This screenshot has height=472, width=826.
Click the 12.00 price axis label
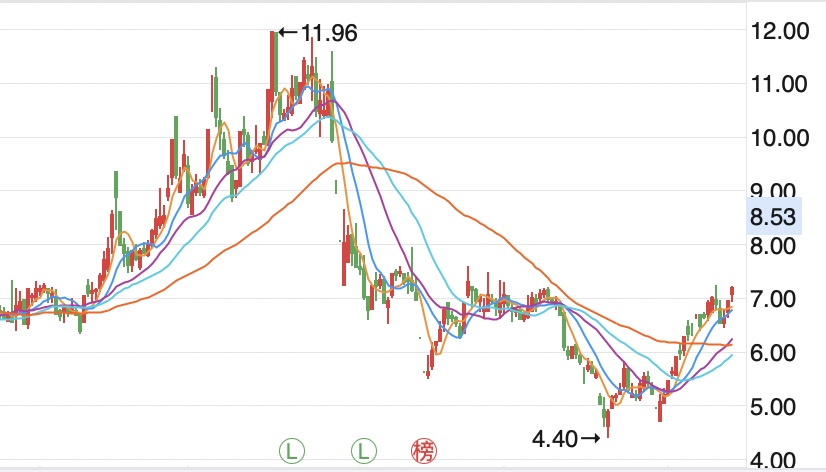pos(780,31)
